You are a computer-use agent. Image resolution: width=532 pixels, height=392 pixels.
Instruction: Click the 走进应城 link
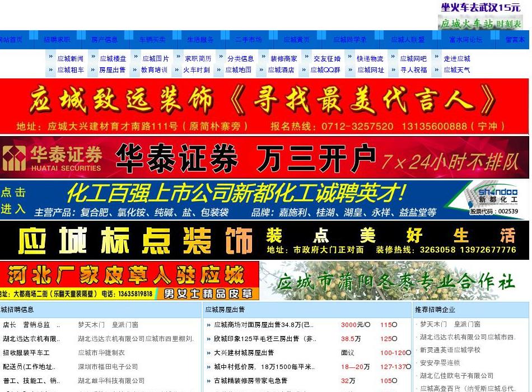[457, 59]
